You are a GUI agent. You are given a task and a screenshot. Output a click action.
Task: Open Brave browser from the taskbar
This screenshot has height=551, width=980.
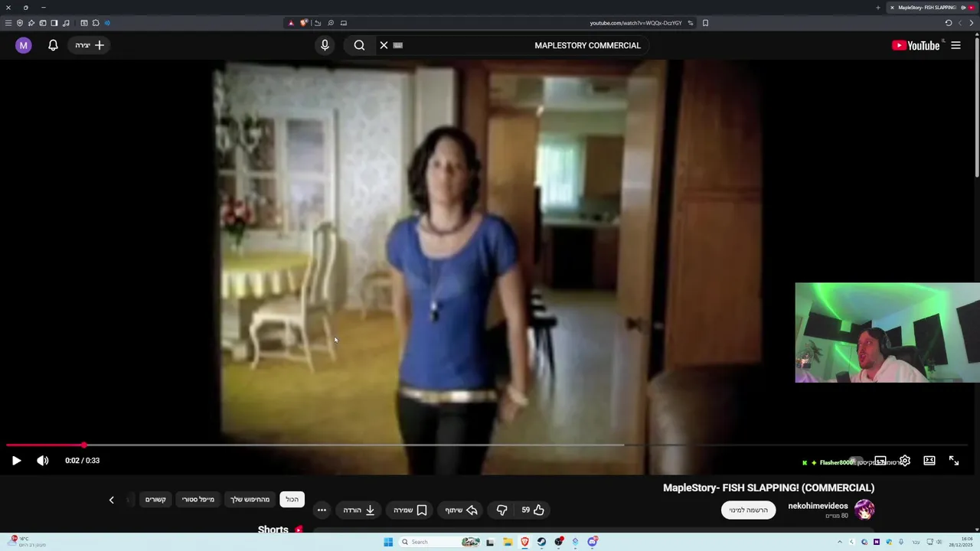pyautogui.click(x=524, y=542)
